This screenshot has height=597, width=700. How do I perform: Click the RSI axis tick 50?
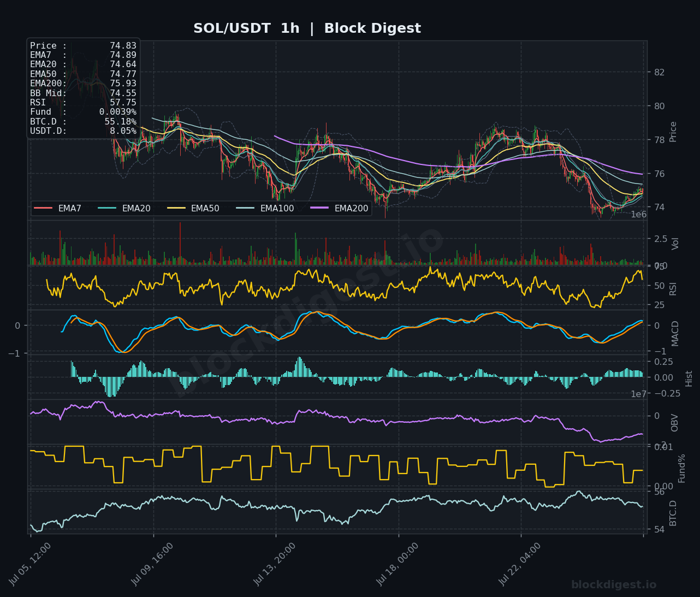point(660,286)
